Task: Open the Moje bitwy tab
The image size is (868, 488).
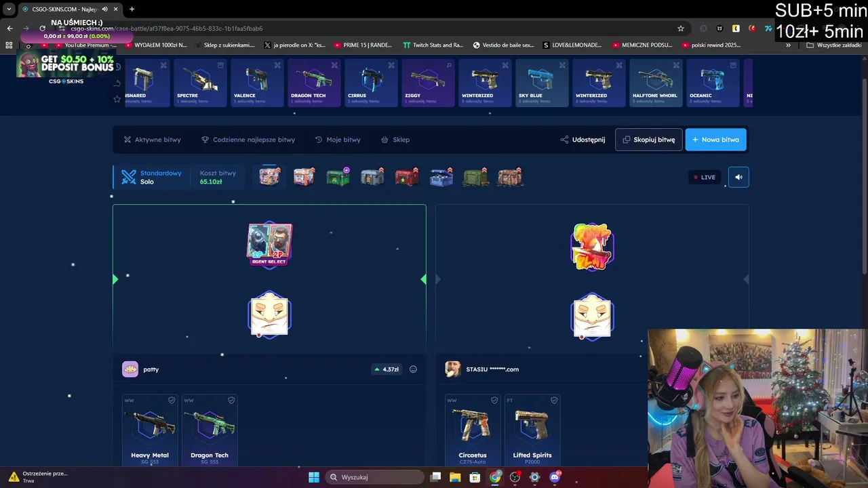Action: coord(338,140)
